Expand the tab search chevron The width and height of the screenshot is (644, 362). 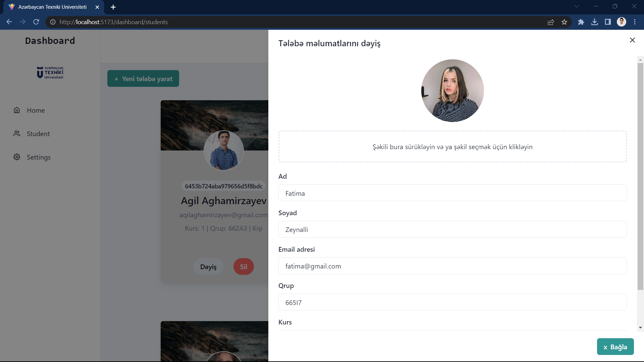577,6
